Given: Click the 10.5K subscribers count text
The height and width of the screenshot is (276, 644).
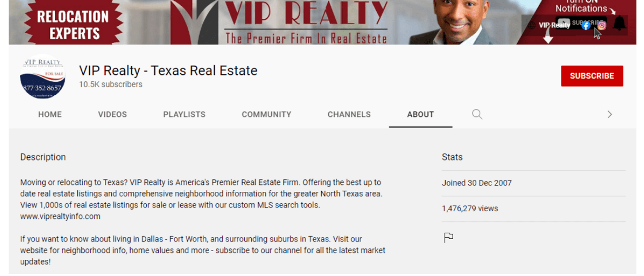Looking at the screenshot, I should [x=111, y=84].
